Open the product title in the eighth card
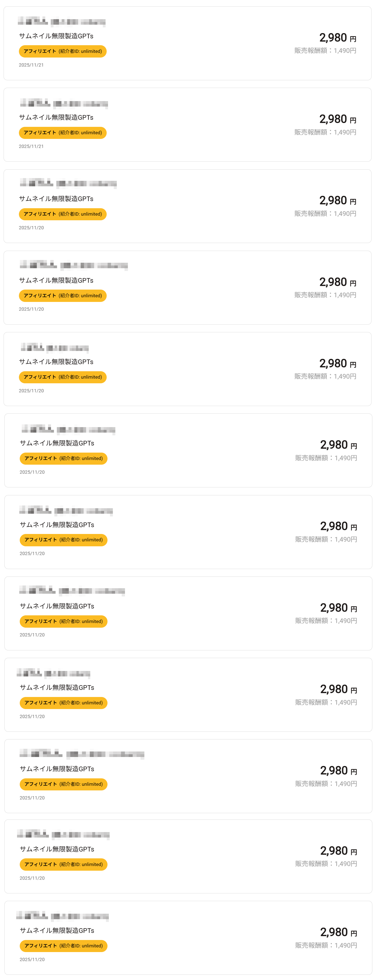This screenshot has height=980, width=377. [57, 606]
